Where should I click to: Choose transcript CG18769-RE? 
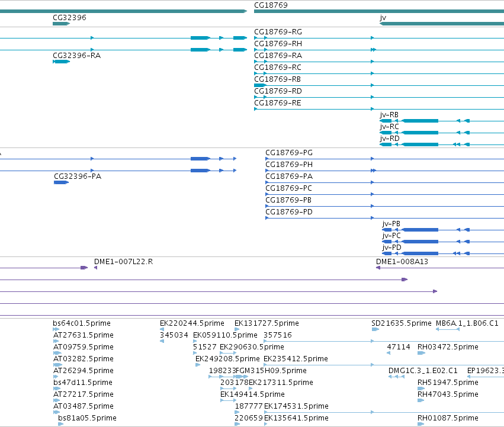[x=277, y=103]
